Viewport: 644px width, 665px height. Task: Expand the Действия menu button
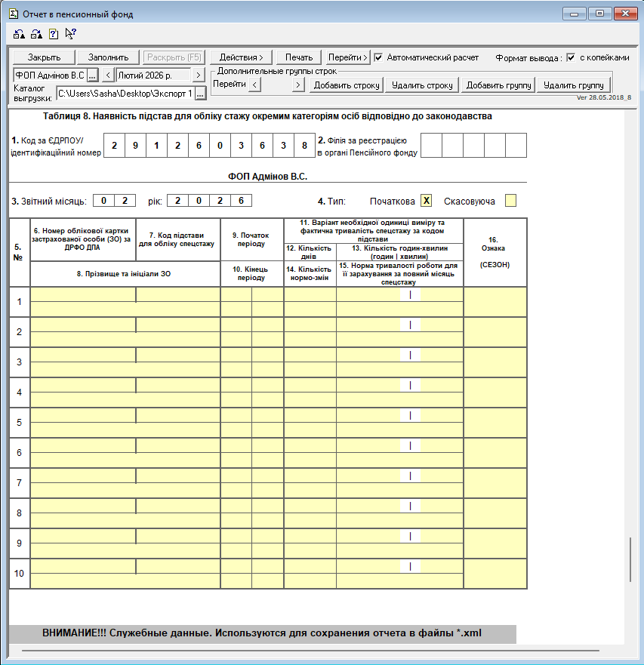click(241, 57)
